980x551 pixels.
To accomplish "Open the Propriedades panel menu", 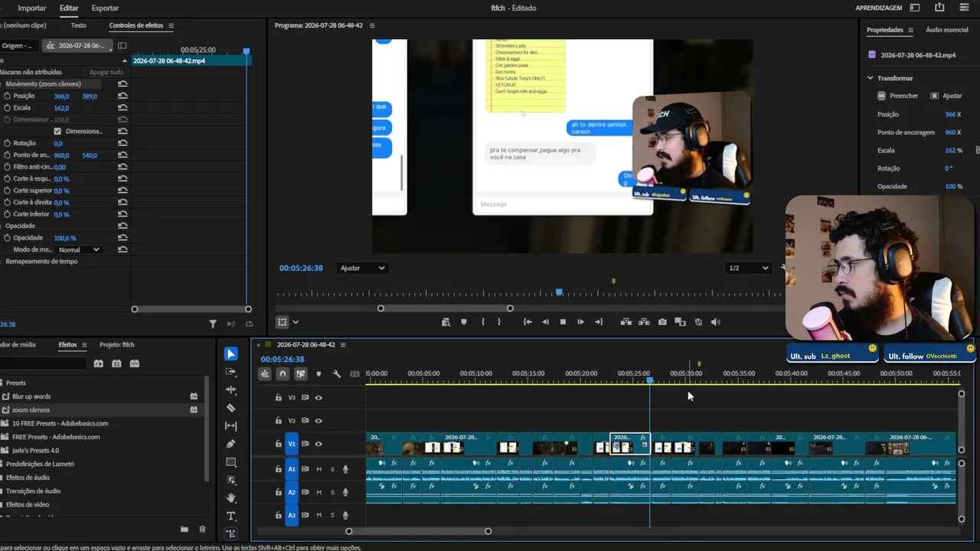I will (910, 30).
